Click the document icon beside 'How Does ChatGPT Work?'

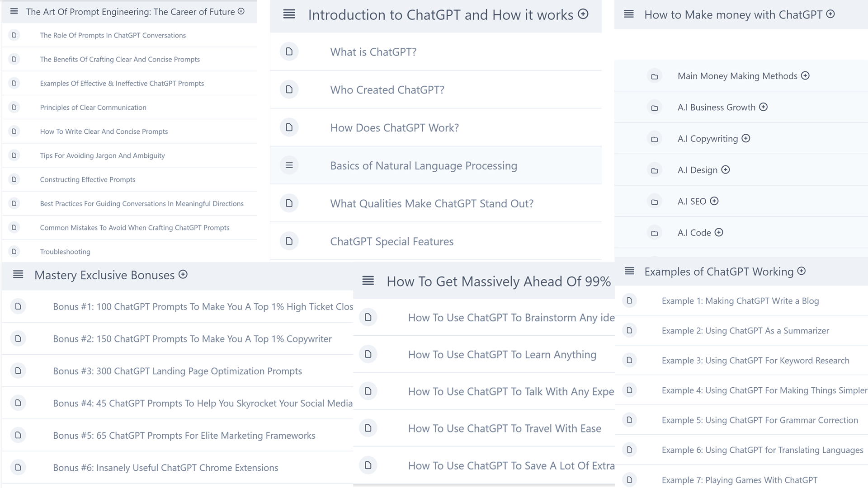(289, 127)
